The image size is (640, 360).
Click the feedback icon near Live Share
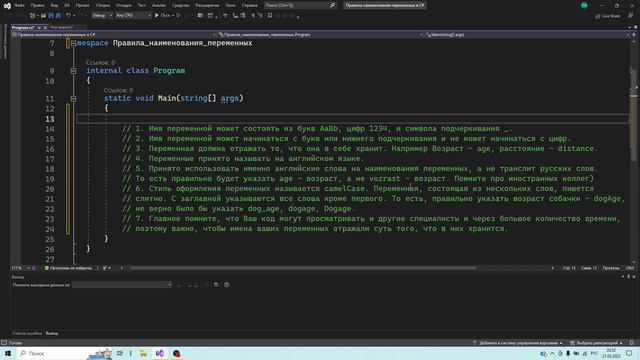(631, 16)
